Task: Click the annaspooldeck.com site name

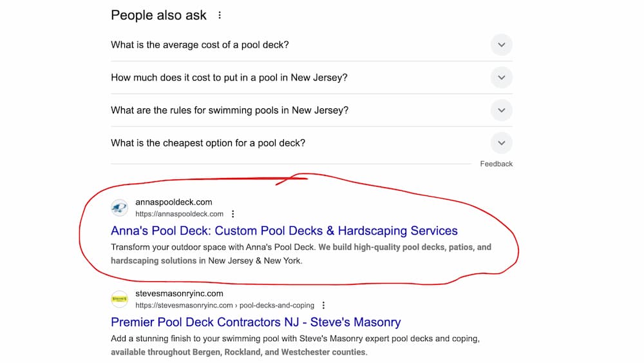Action: click(x=174, y=202)
